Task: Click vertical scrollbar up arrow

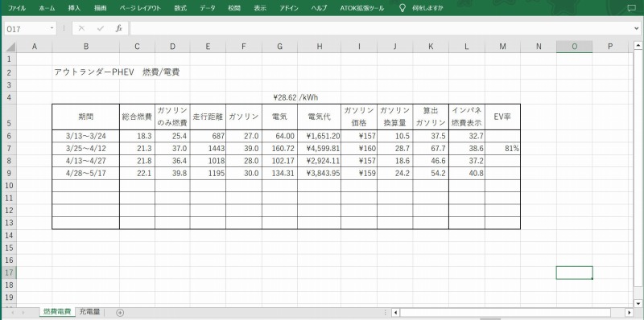Action: (638, 45)
